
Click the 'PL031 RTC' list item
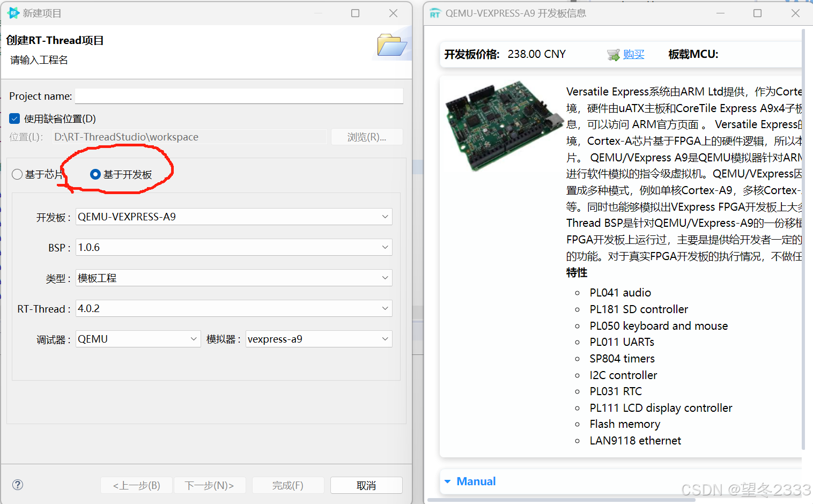pyautogui.click(x=616, y=391)
